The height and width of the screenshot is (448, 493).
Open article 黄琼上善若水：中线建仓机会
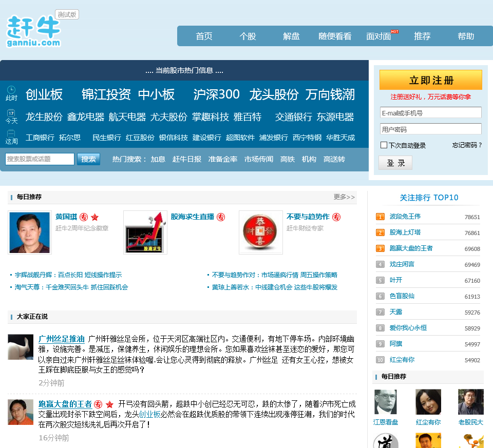[x=274, y=287]
